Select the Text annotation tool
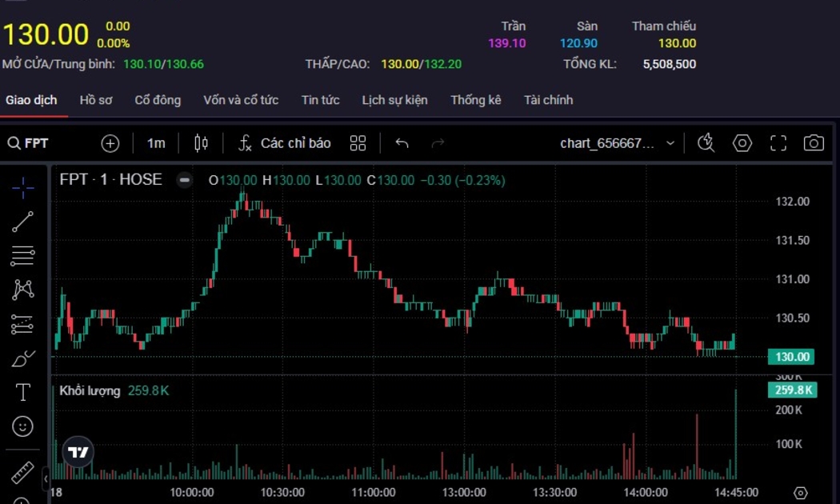The height and width of the screenshot is (504, 840). 22,392
